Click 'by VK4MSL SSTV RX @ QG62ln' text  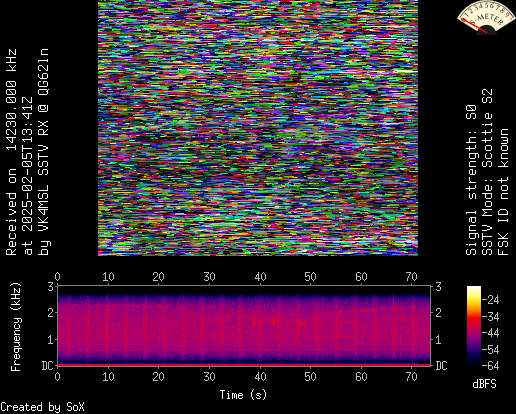44,152
